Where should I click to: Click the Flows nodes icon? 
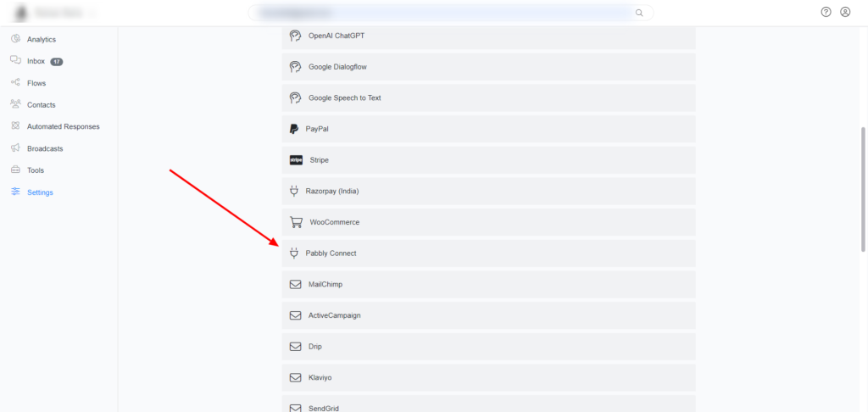[15, 82]
